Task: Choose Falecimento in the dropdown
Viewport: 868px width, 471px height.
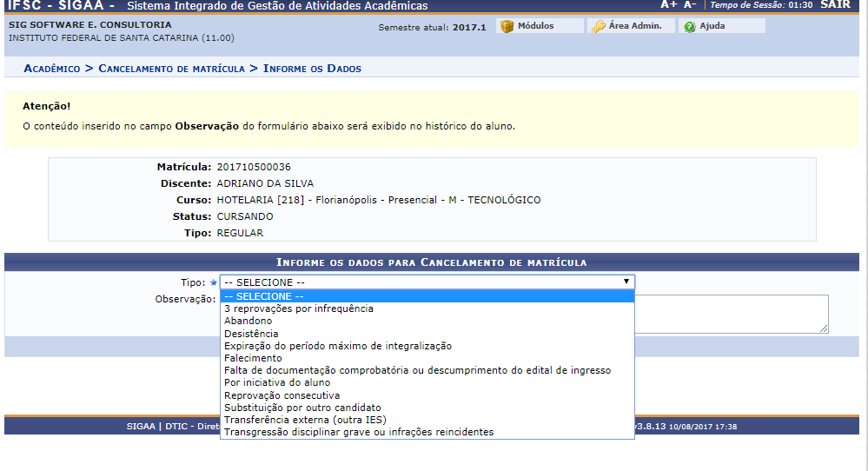Action: [x=253, y=358]
